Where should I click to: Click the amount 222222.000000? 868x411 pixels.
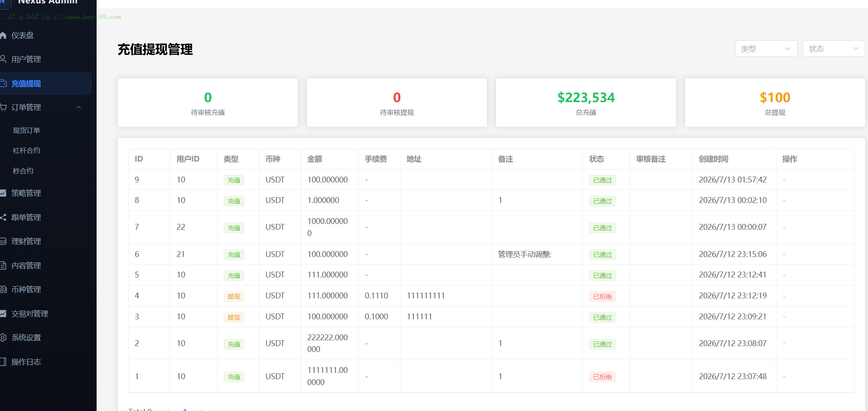coord(328,343)
